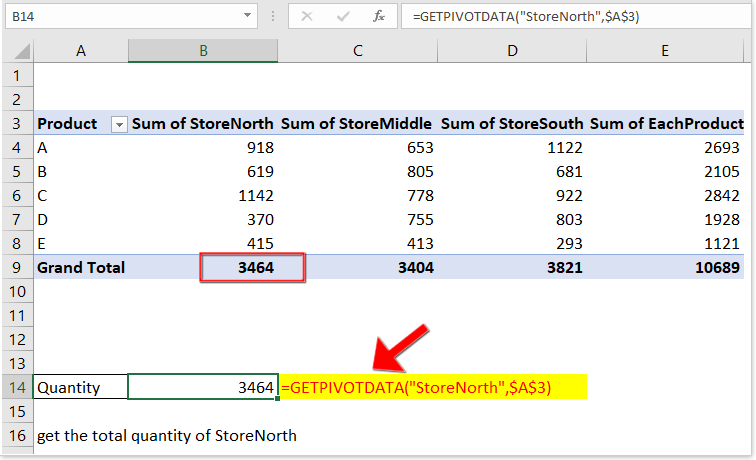The height and width of the screenshot is (460, 756).
Task: Select column B header
Action: click(x=203, y=51)
